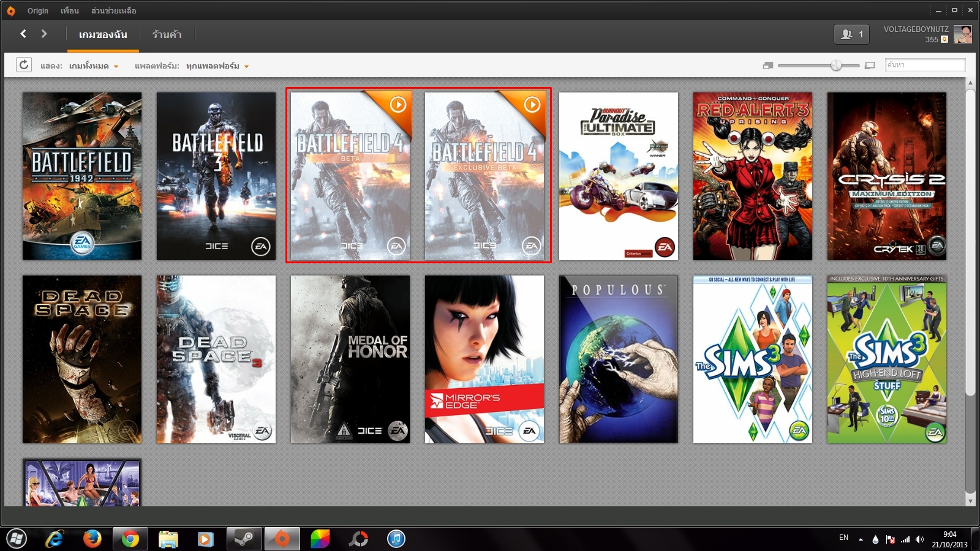The height and width of the screenshot is (551, 980).
Task: Open Google Chrome from taskbar
Action: pyautogui.click(x=130, y=539)
